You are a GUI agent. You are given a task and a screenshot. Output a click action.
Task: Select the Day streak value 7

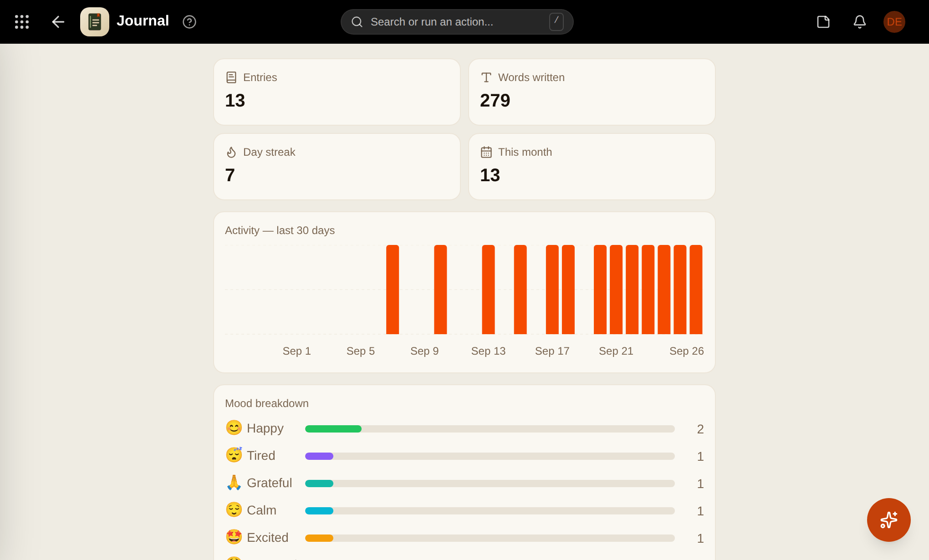click(x=230, y=175)
